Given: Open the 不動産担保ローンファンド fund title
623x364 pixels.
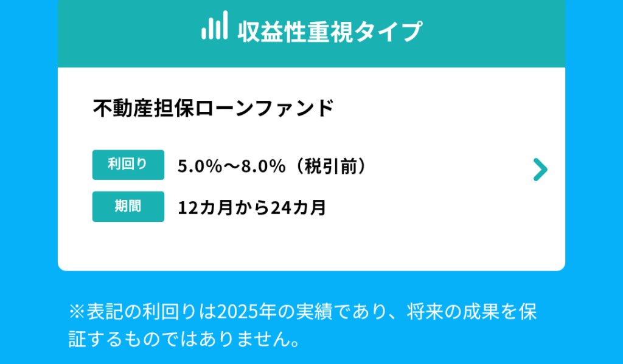Looking at the screenshot, I should (x=213, y=108).
